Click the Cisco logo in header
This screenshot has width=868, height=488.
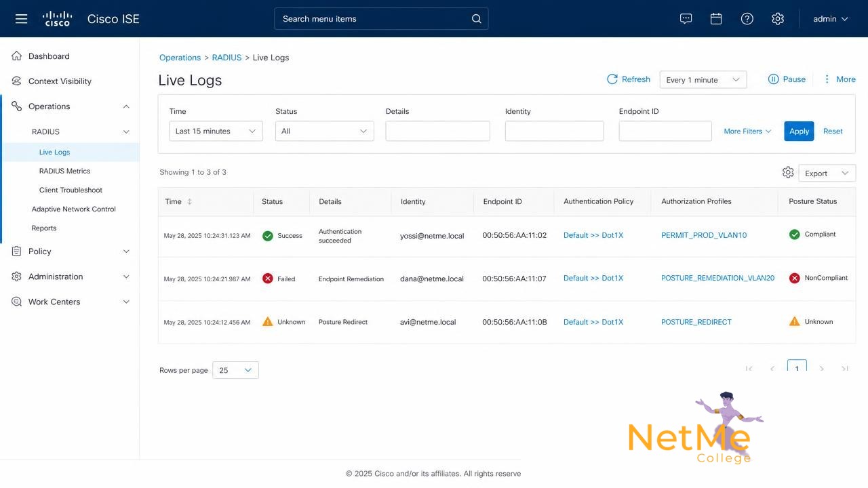point(57,19)
